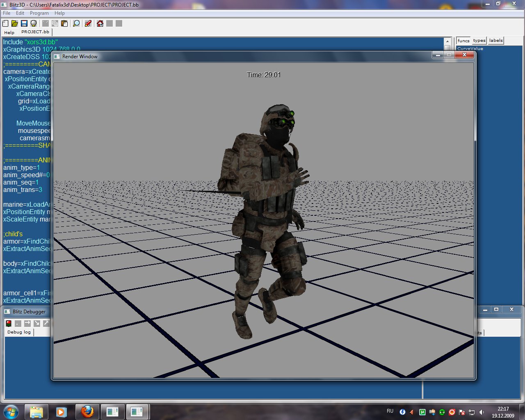This screenshot has height=420, width=525.
Task: Switch to the types tab
Action: pos(479,40)
